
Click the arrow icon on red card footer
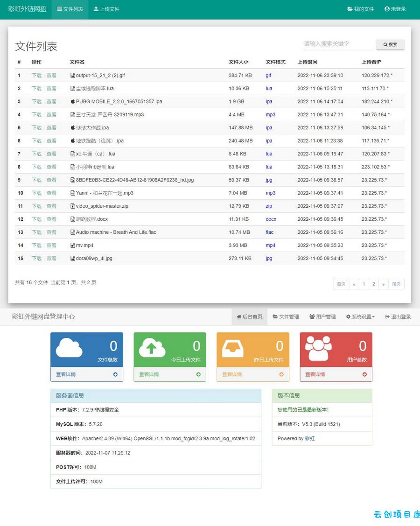[364, 374]
